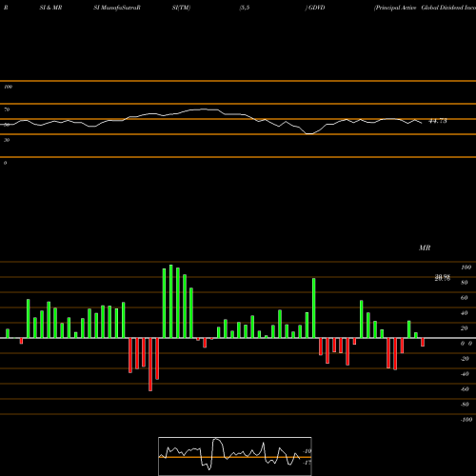Screen dimensions: 476x476
Task: Click the RSI axis label 30
Action: point(7,140)
